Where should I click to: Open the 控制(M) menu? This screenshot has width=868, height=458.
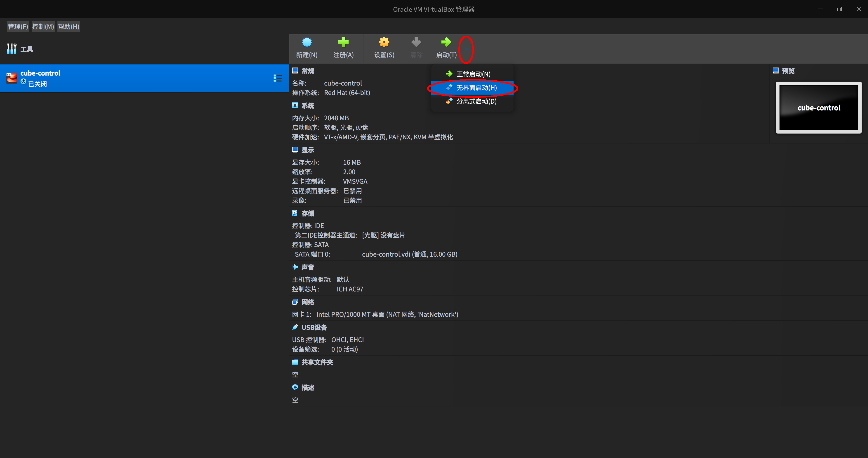click(x=43, y=26)
